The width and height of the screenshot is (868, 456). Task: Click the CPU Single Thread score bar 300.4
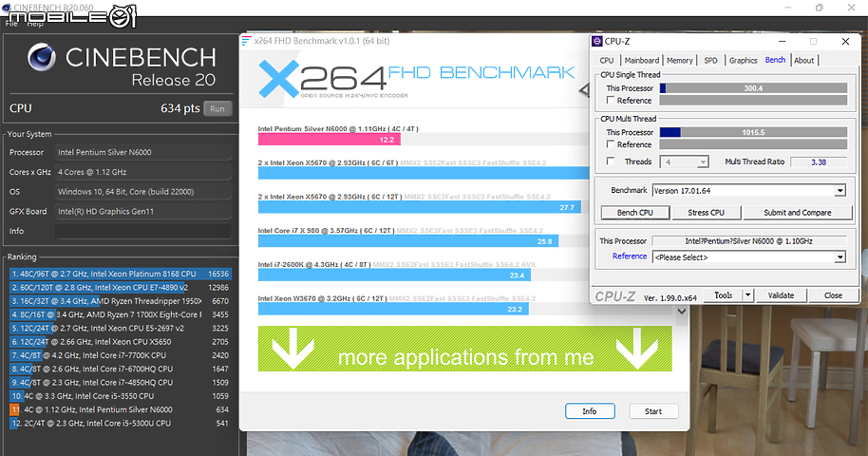point(753,88)
